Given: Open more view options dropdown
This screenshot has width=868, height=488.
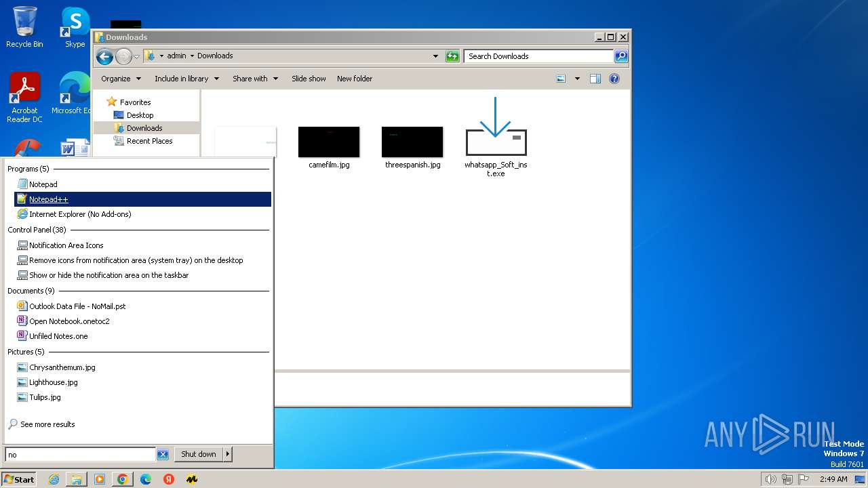Looking at the screenshot, I should pos(577,79).
